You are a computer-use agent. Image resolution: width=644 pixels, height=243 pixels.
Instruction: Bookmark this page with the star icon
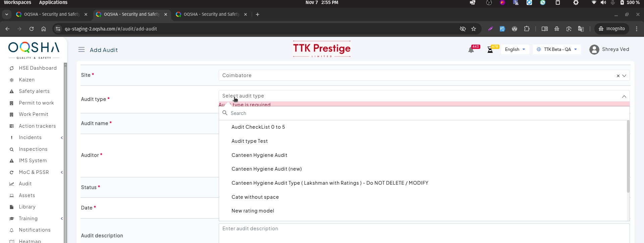[474, 29]
